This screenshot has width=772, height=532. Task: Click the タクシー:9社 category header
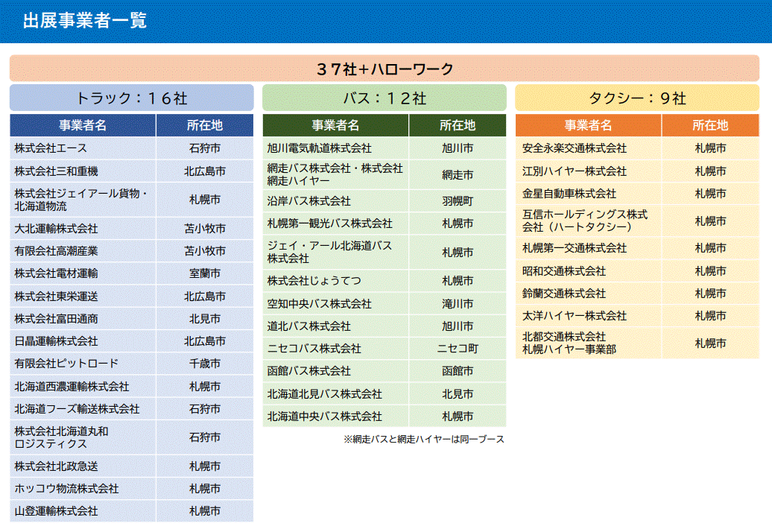(x=636, y=98)
